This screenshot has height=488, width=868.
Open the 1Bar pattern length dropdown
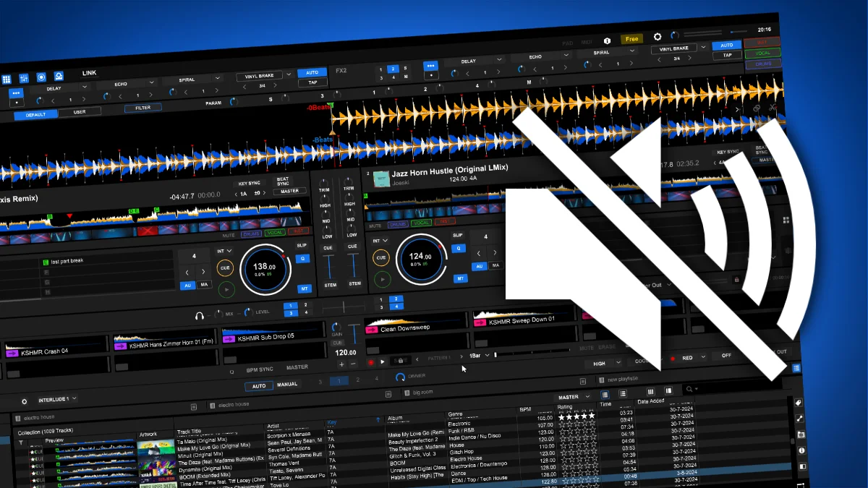pyautogui.click(x=480, y=355)
